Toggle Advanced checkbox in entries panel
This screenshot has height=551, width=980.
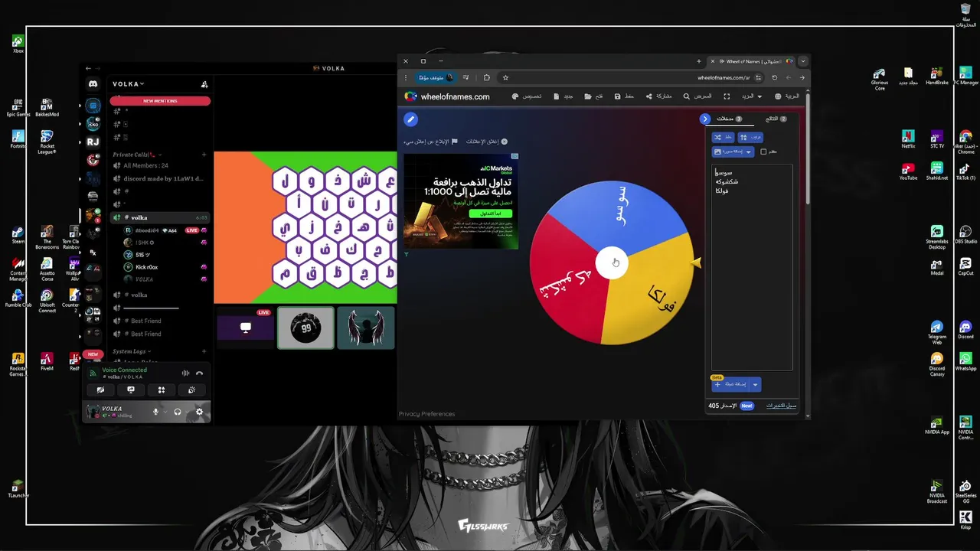[x=763, y=152]
